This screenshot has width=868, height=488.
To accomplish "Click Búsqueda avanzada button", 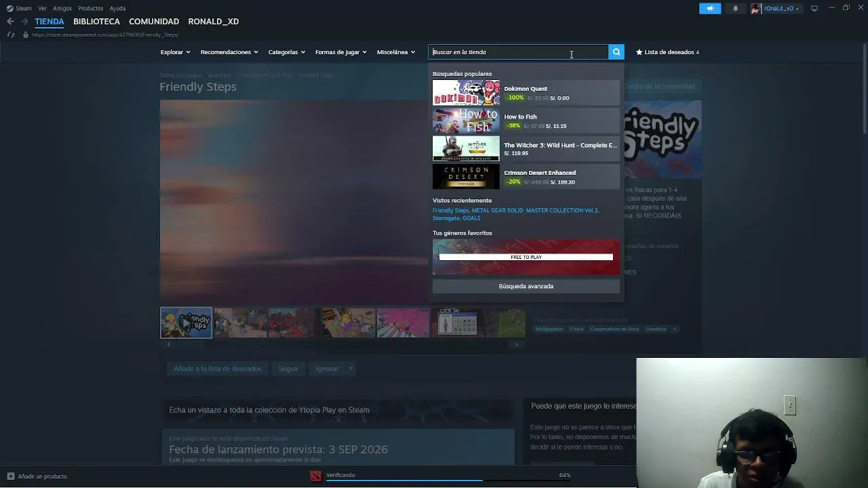I will pyautogui.click(x=526, y=286).
